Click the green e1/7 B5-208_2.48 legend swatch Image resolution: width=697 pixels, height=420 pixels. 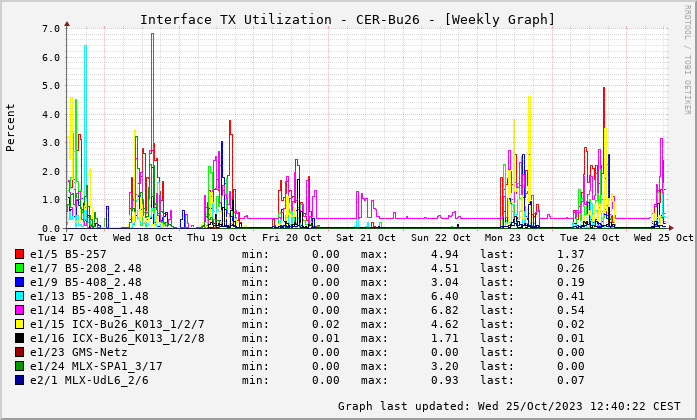coord(20,269)
